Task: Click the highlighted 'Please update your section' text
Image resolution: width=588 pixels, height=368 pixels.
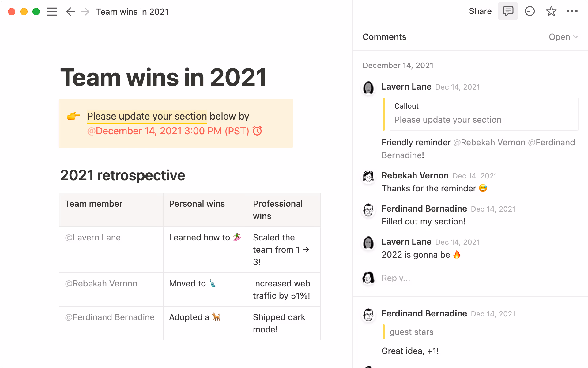Action: pyautogui.click(x=147, y=116)
